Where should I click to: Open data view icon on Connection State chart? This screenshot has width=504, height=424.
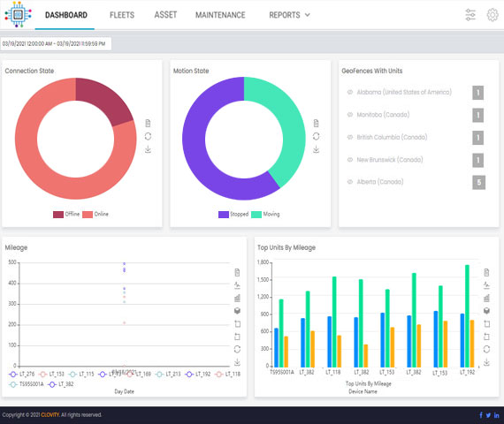tap(148, 124)
